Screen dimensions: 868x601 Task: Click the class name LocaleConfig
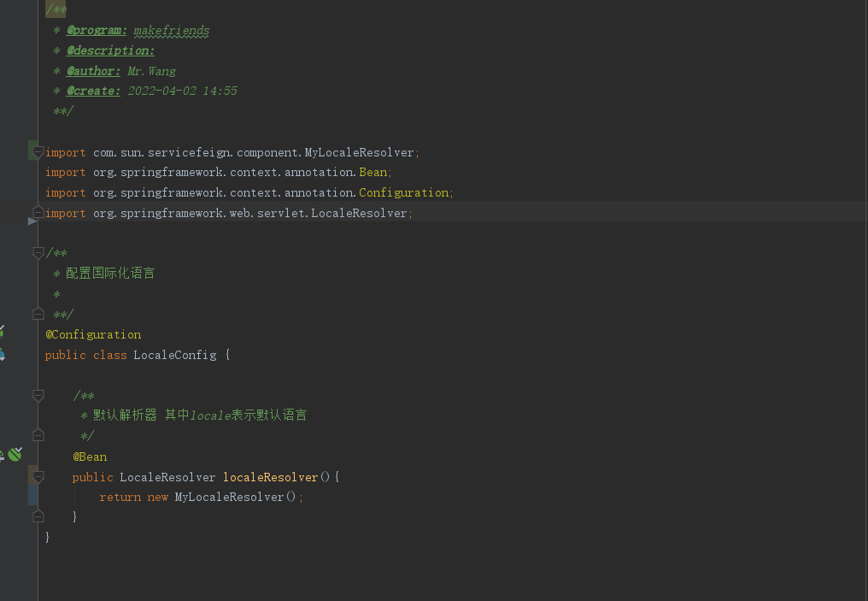click(x=175, y=355)
